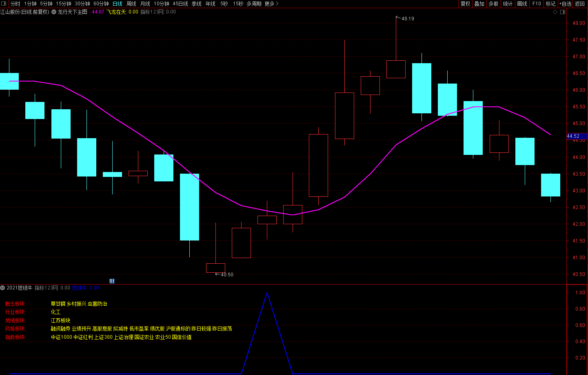Switch to the 季线 quarterly tab
This screenshot has width=588, height=375.
pos(197,4)
